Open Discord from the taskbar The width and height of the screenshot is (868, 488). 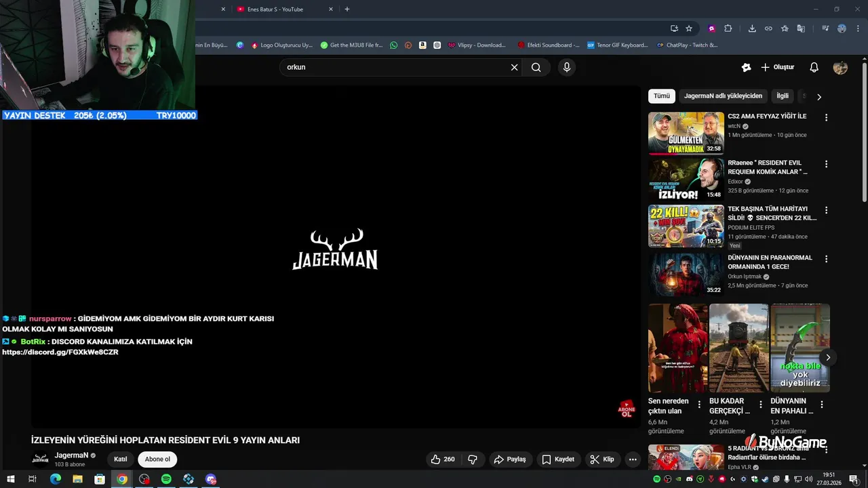[211, 479]
